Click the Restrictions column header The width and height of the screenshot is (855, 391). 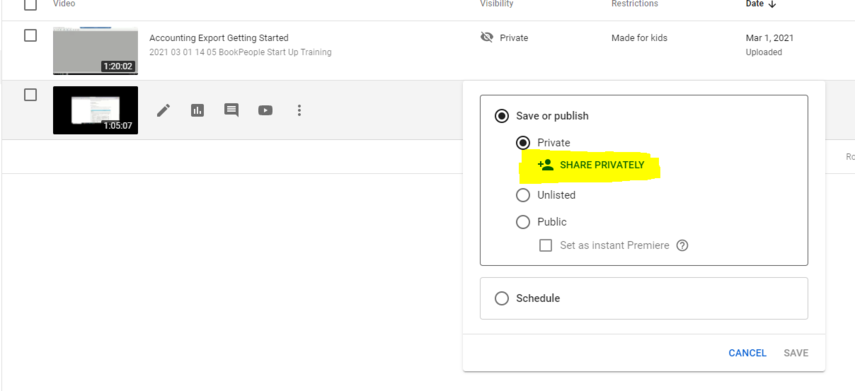pyautogui.click(x=635, y=4)
